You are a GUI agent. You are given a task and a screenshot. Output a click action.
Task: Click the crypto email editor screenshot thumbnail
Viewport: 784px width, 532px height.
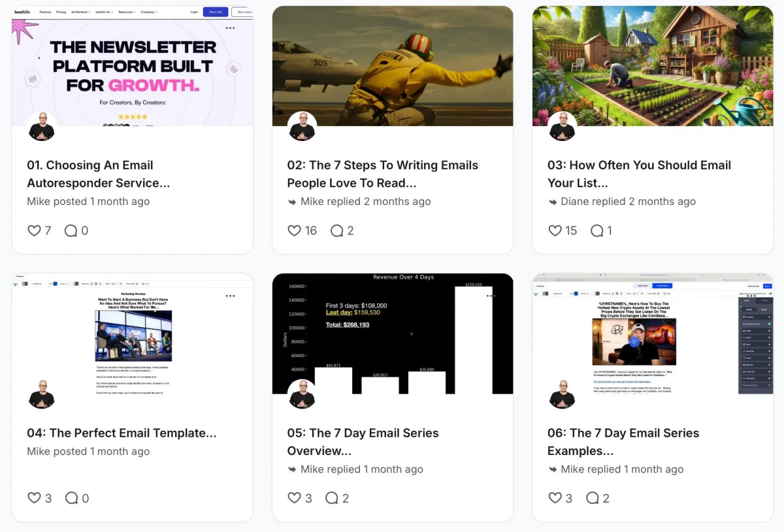coord(653,334)
